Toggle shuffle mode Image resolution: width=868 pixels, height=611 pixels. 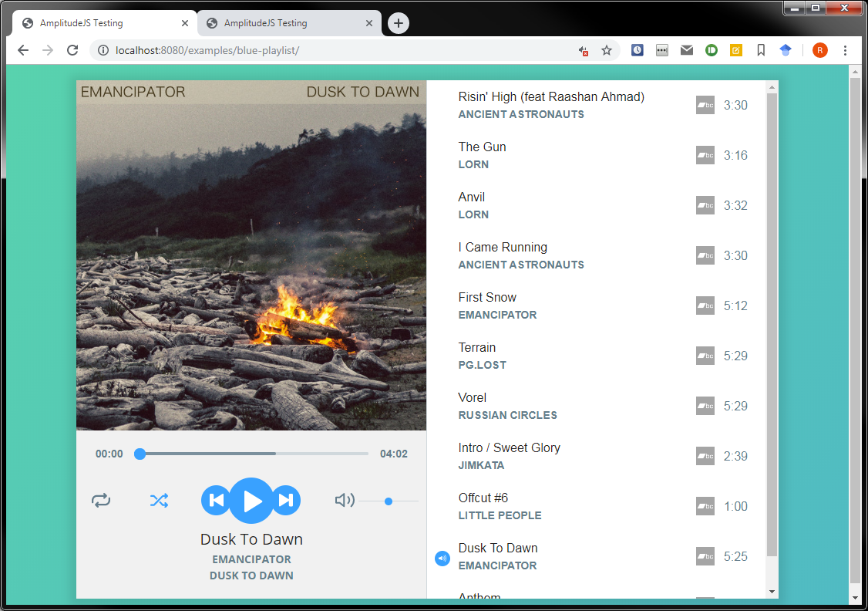click(x=159, y=500)
